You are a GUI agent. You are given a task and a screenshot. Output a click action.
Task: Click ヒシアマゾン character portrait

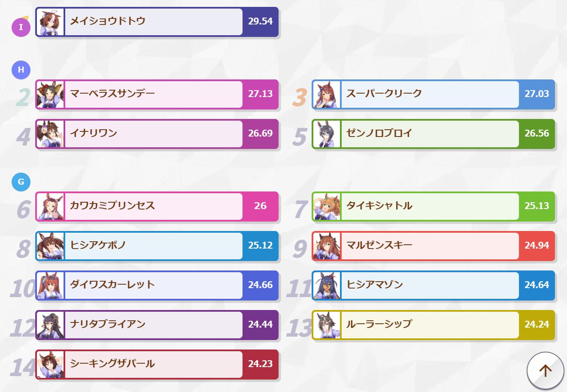coord(327,285)
